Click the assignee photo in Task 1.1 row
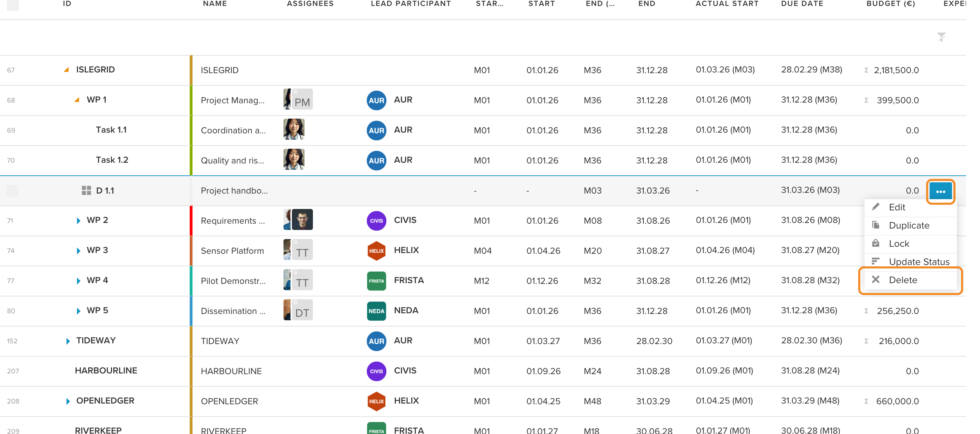Screen dimensions: 980x434 click(294, 129)
